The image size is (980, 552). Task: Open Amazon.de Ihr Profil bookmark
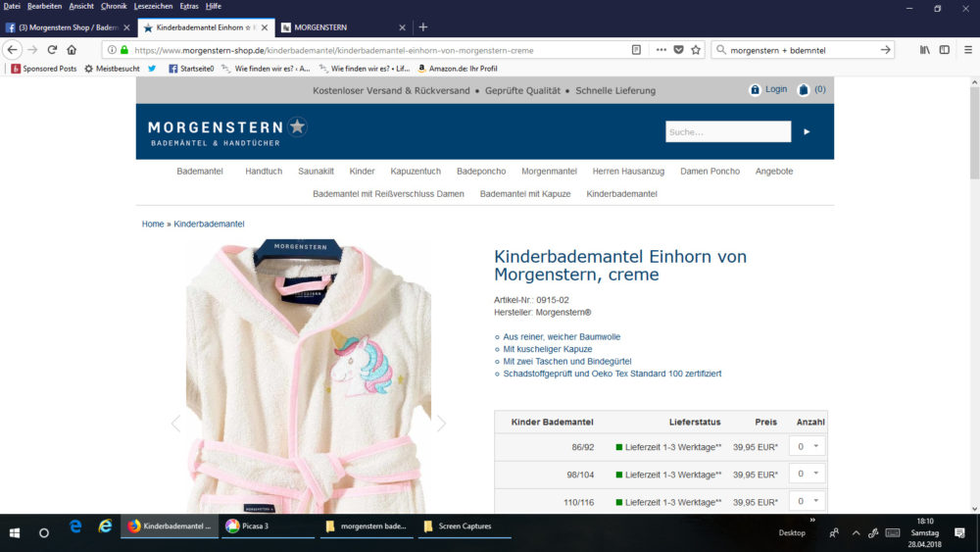(x=457, y=69)
